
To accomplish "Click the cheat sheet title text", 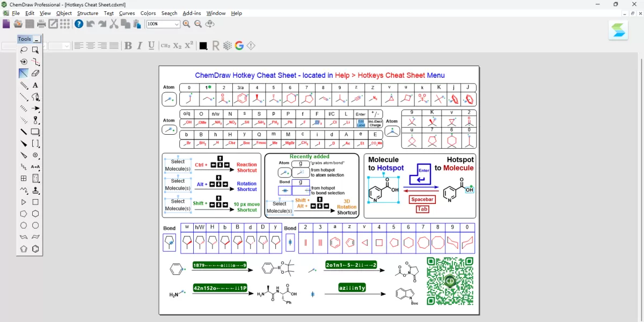I will coord(320,76).
